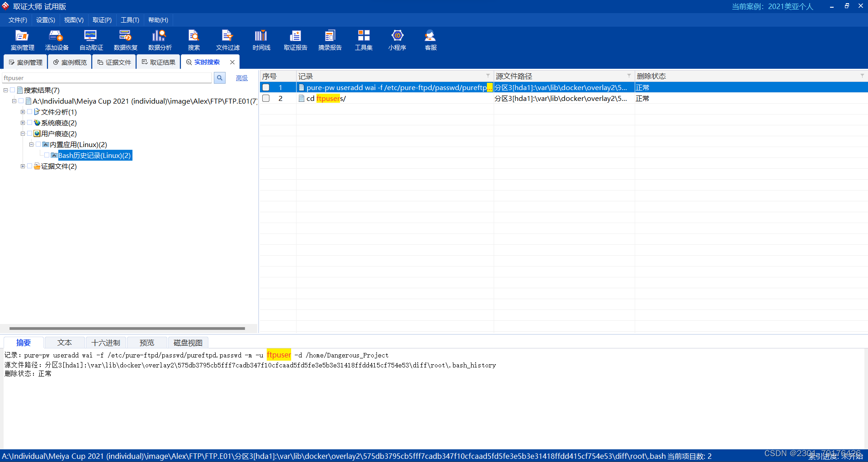Check the FTP.E01 image tree checkbox
Image resolution: width=868 pixels, height=462 pixels.
point(21,101)
